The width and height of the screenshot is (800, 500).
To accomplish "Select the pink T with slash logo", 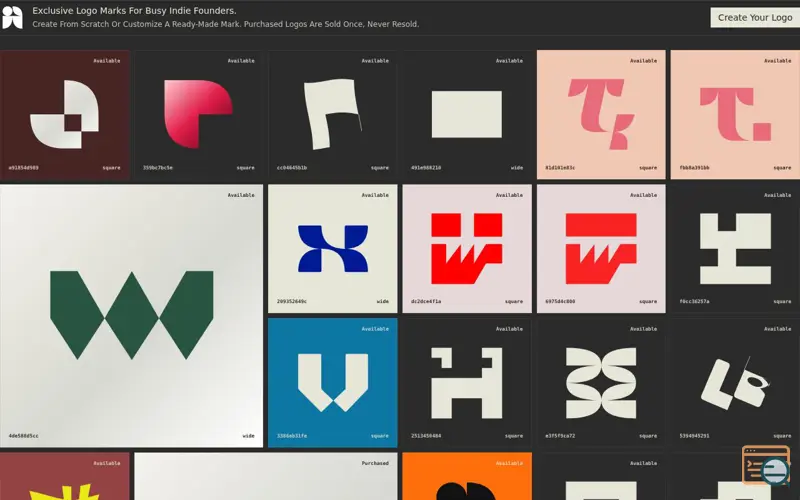I will click(x=601, y=114).
